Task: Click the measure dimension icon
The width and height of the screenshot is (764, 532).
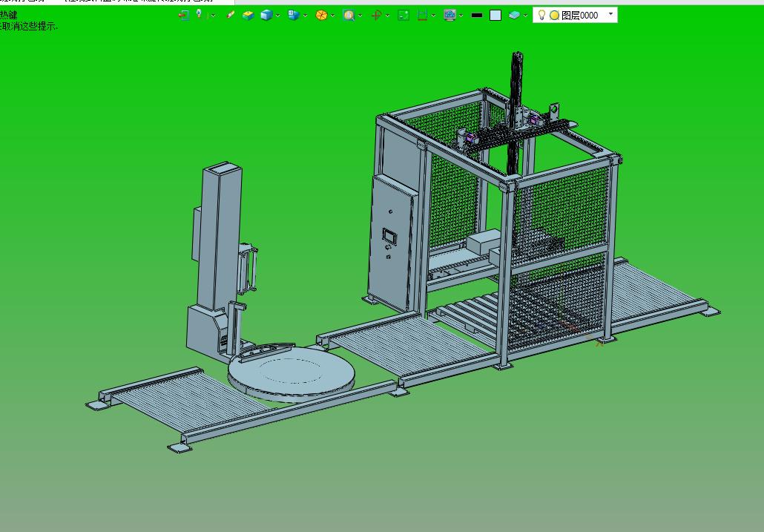Action: point(423,15)
